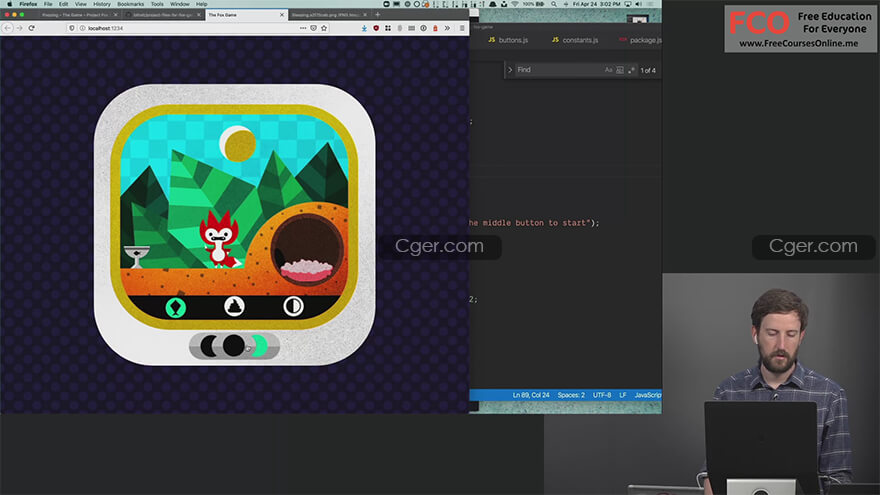Click the four-squares grid extension icon

[388, 28]
